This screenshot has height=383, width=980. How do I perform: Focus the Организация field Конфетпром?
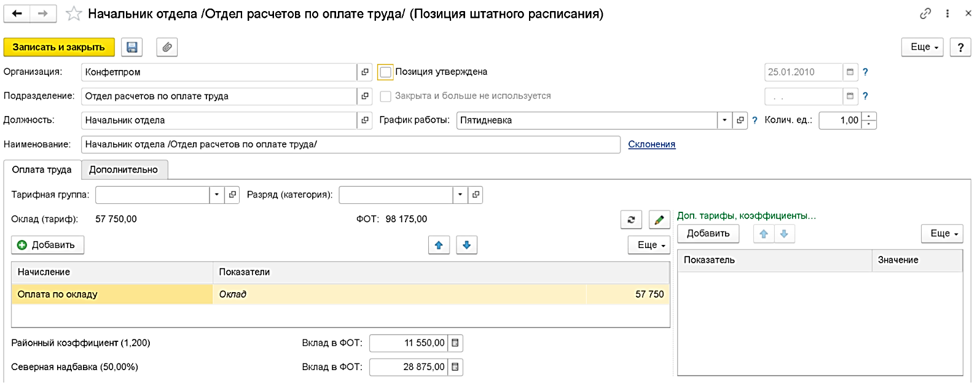[x=219, y=72]
